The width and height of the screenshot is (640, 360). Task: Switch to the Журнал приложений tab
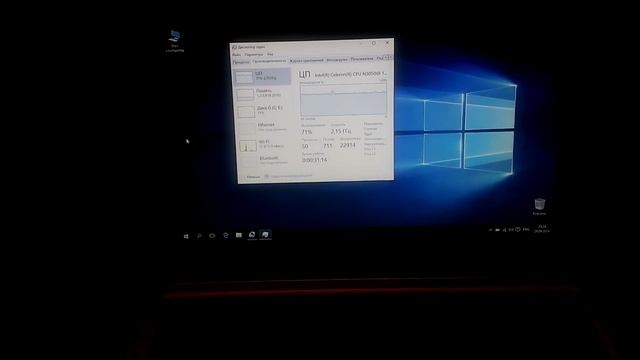point(307,60)
